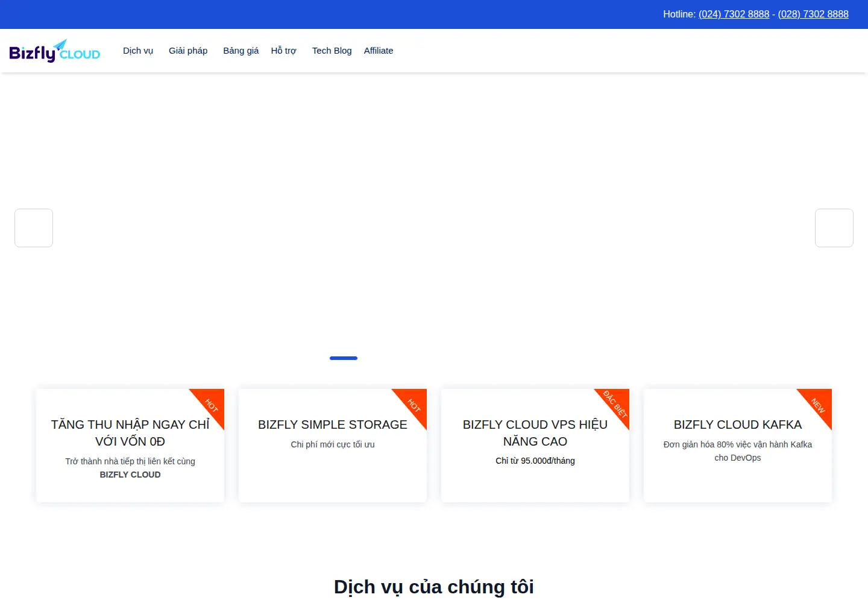Visit the Tech Blog link
This screenshot has width=868, height=603.
tap(332, 51)
